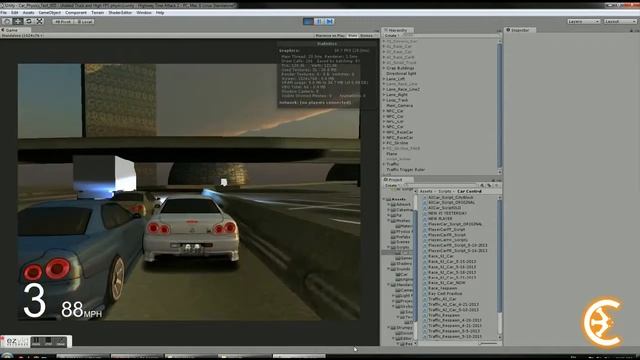
Task: Select the NEW PLAYER script file
Action: click(440, 218)
